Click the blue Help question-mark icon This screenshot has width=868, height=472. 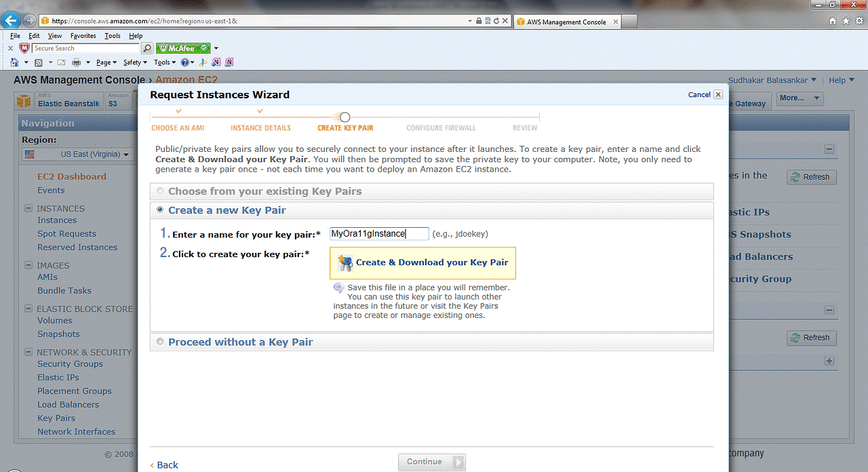pos(184,62)
